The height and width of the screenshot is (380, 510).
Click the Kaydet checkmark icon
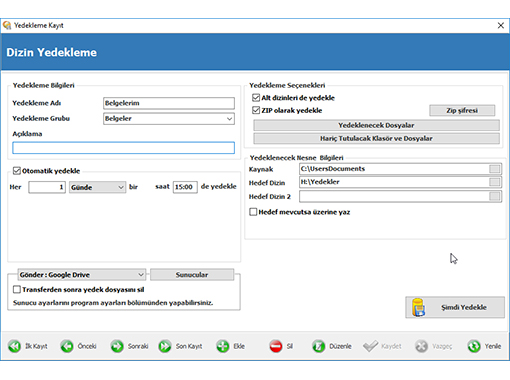[370, 346]
